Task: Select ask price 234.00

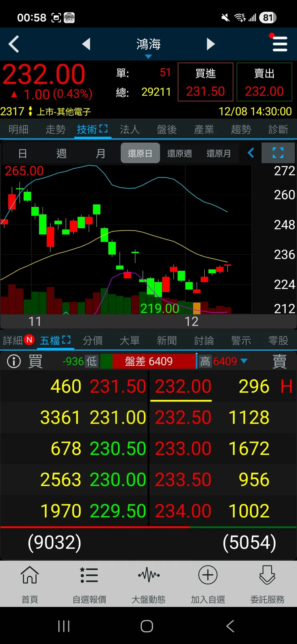Action: (x=183, y=511)
